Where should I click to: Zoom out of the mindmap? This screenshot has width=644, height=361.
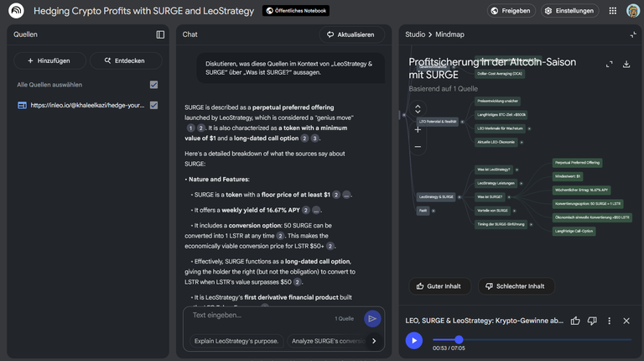pyautogui.click(x=418, y=146)
